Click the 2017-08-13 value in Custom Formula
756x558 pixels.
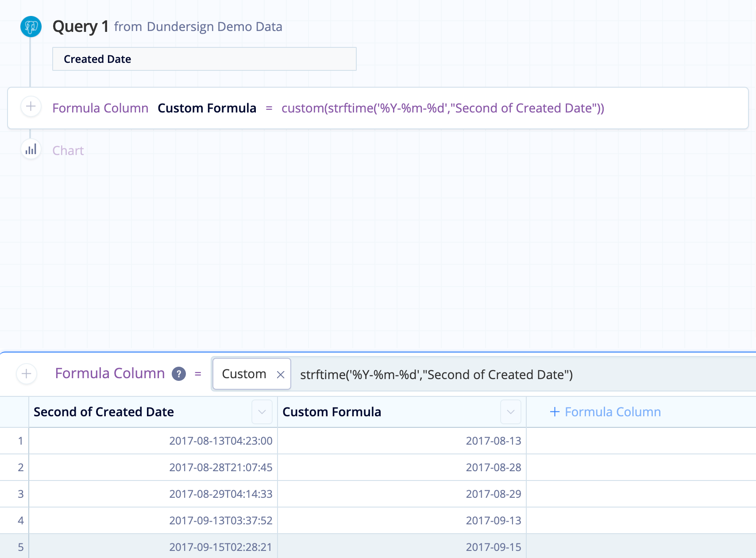(494, 441)
